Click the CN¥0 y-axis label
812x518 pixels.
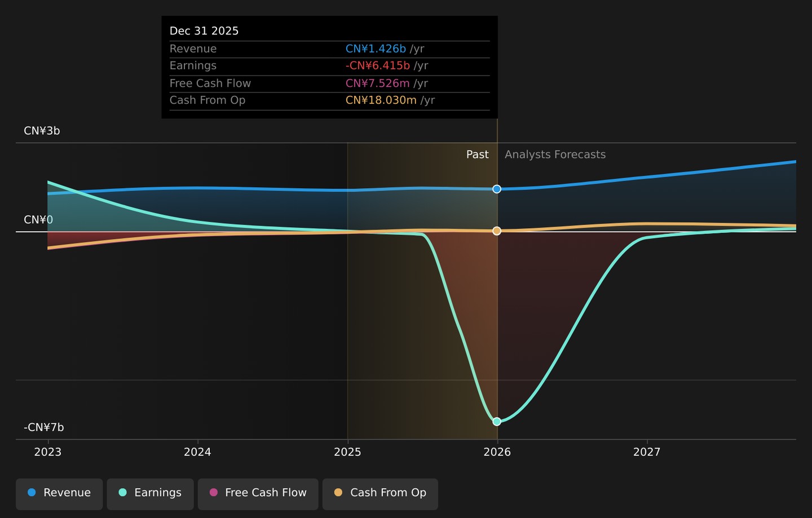pos(38,220)
